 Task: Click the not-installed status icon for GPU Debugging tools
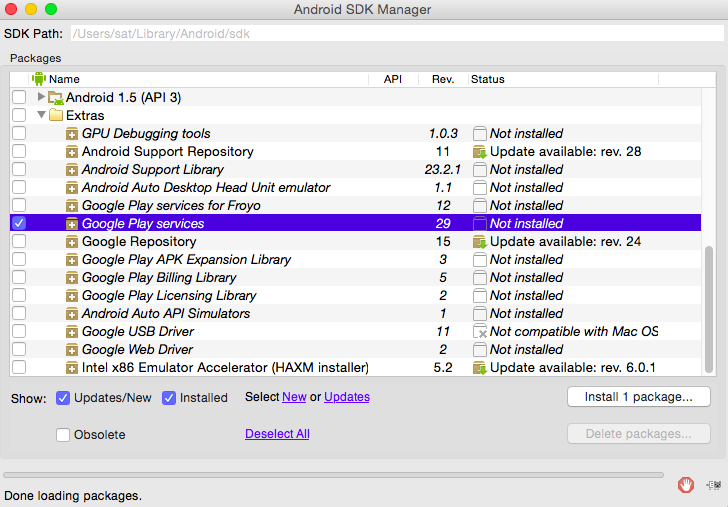point(479,134)
